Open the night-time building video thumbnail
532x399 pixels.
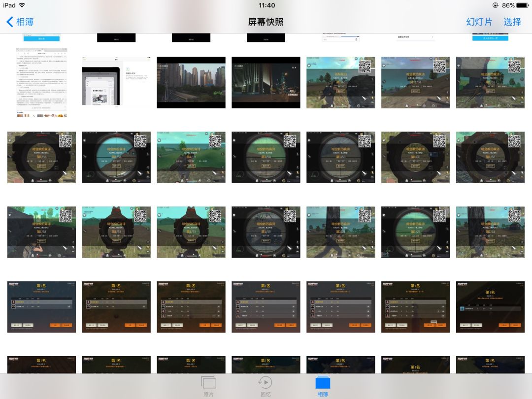(266, 82)
